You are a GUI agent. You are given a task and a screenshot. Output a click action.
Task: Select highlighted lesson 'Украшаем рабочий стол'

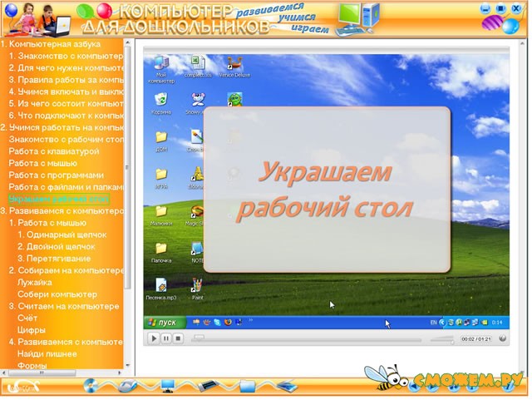59,199
